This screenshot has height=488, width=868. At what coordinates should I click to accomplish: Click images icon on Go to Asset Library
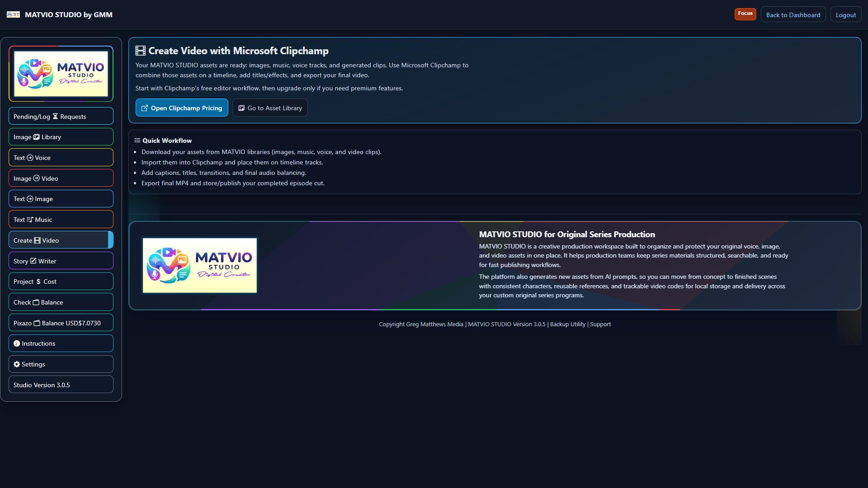point(241,108)
